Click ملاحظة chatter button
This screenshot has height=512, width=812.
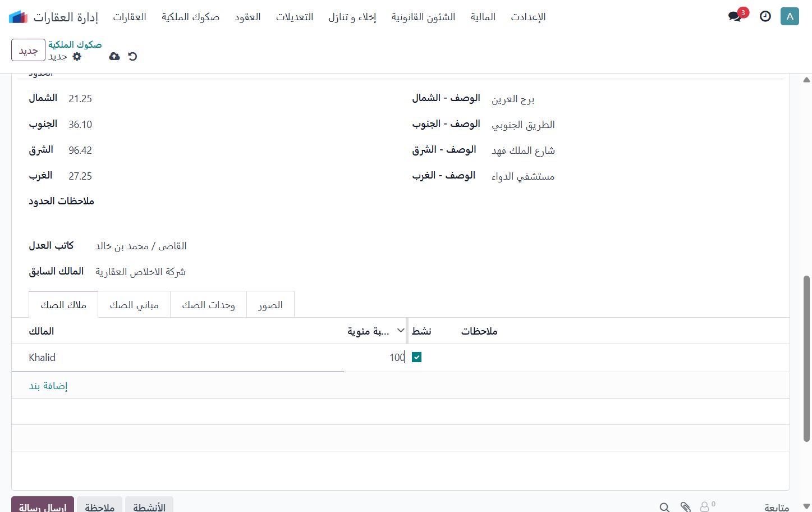tap(99, 505)
